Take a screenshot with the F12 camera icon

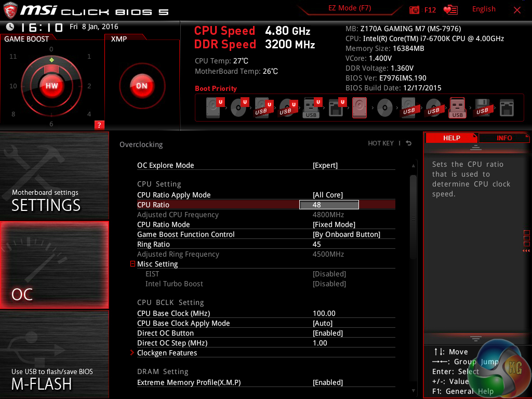(414, 10)
